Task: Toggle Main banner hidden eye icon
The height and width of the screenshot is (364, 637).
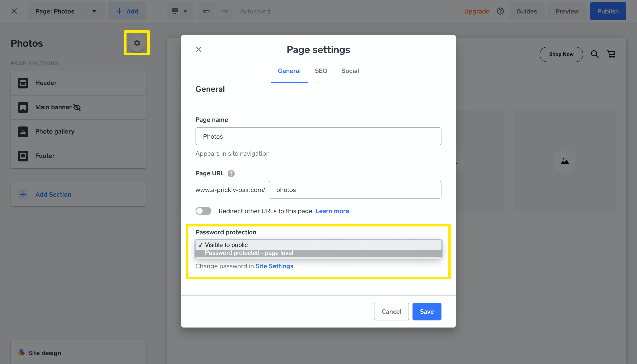Action: click(77, 107)
